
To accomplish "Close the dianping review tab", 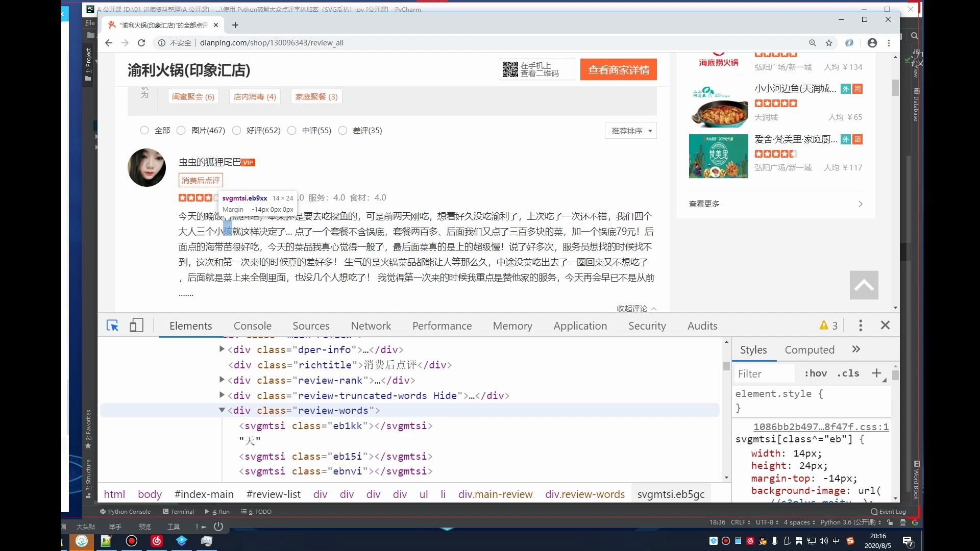I will 216,25.
